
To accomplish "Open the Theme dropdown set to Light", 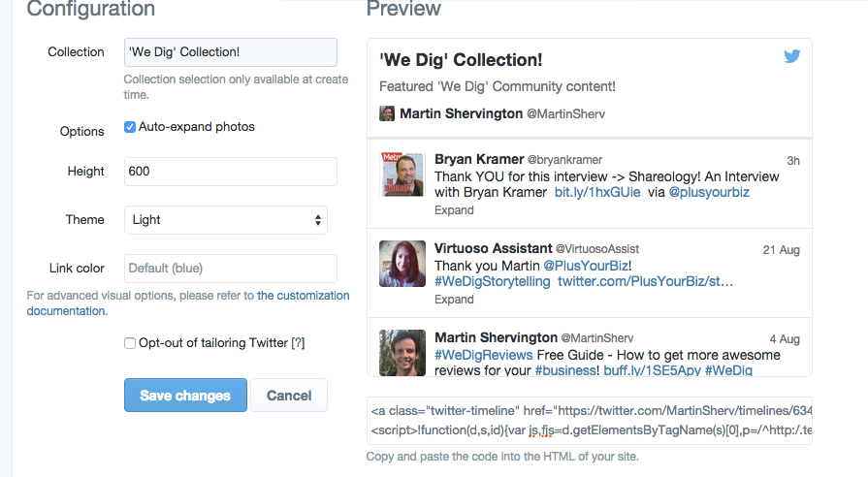I will coord(226,220).
